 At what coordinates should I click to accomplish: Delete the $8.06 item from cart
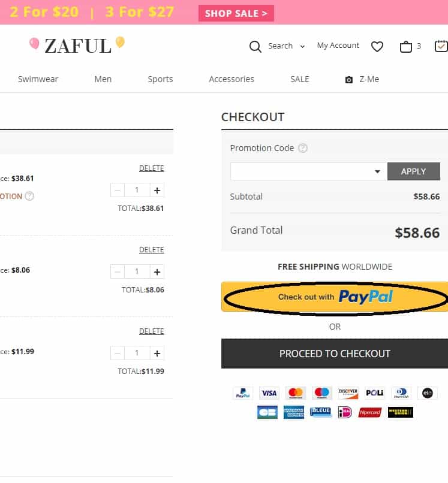click(x=151, y=250)
